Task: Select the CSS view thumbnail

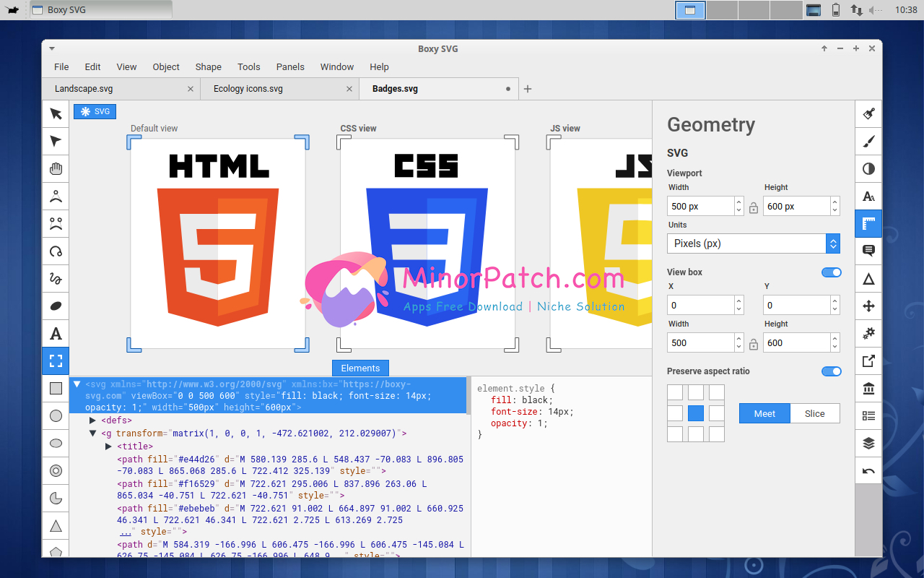Action: click(x=428, y=243)
